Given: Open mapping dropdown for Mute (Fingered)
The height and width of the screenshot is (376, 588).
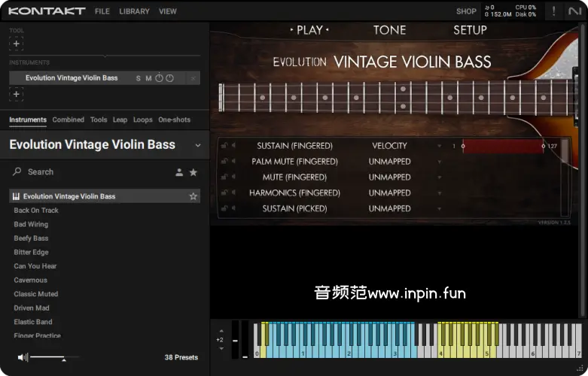Looking at the screenshot, I should click(439, 177).
